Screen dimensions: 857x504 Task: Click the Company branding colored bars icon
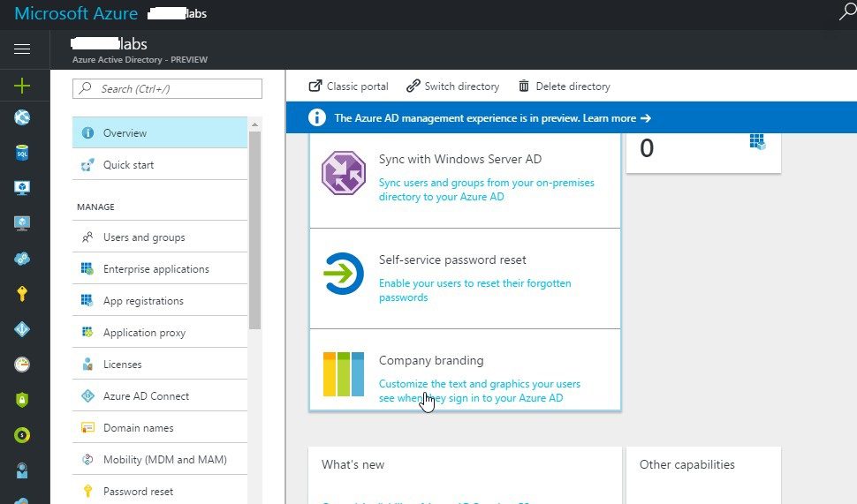point(343,373)
